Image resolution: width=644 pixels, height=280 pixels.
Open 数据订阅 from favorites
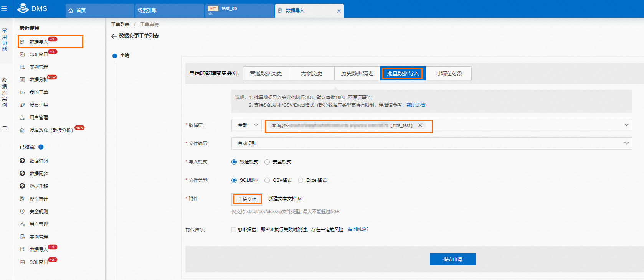[39, 161]
